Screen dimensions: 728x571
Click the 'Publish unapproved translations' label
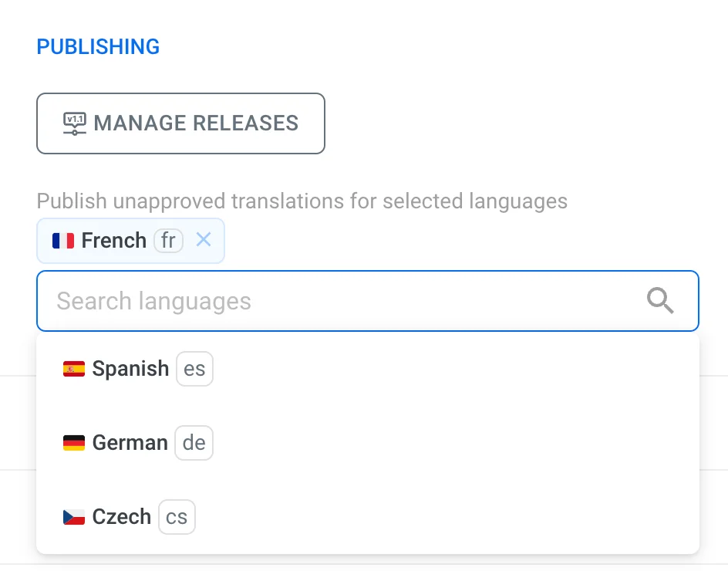click(x=302, y=202)
